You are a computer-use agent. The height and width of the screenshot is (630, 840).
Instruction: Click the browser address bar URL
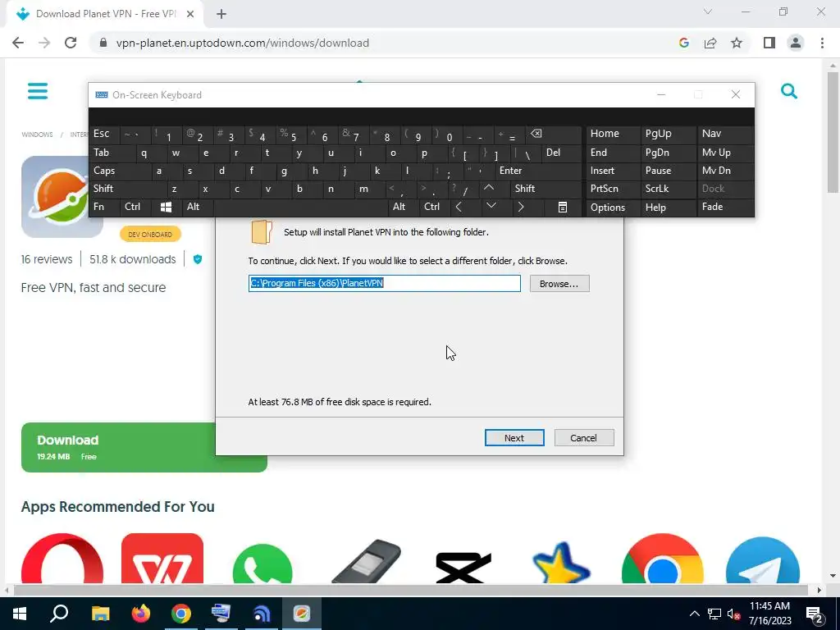click(242, 43)
